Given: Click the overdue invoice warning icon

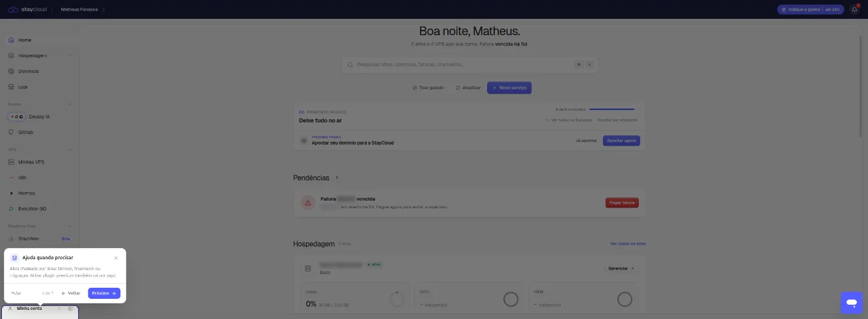Looking at the screenshot, I should tap(308, 202).
